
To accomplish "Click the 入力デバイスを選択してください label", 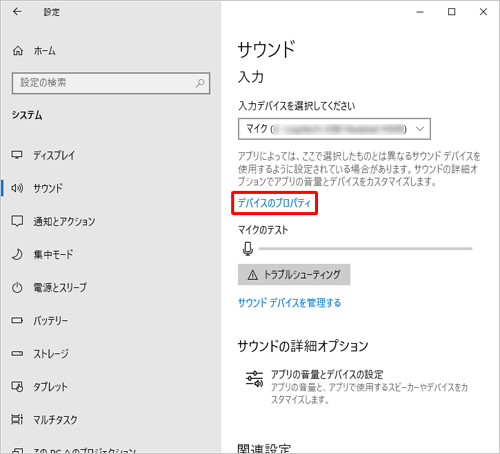I will click(296, 106).
